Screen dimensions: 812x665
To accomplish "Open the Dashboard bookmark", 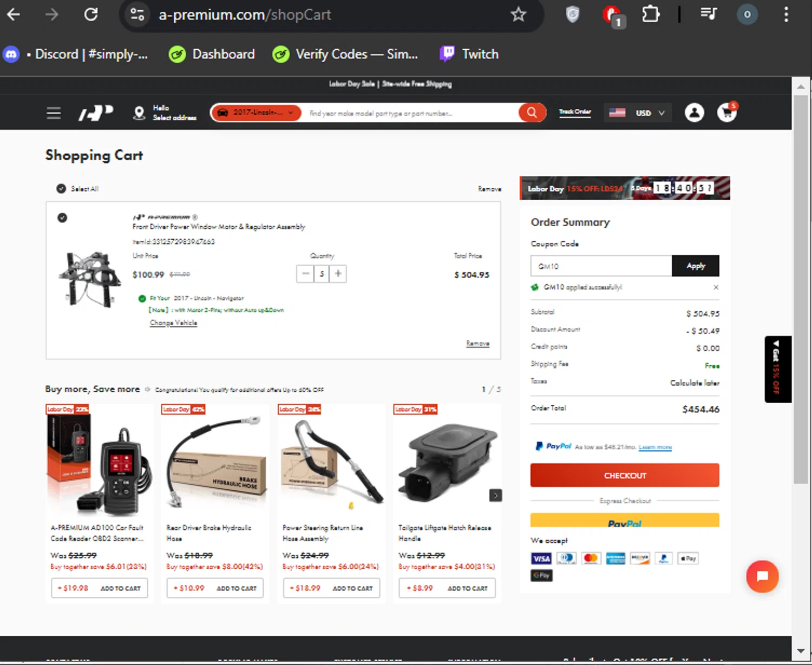I will (x=212, y=54).
